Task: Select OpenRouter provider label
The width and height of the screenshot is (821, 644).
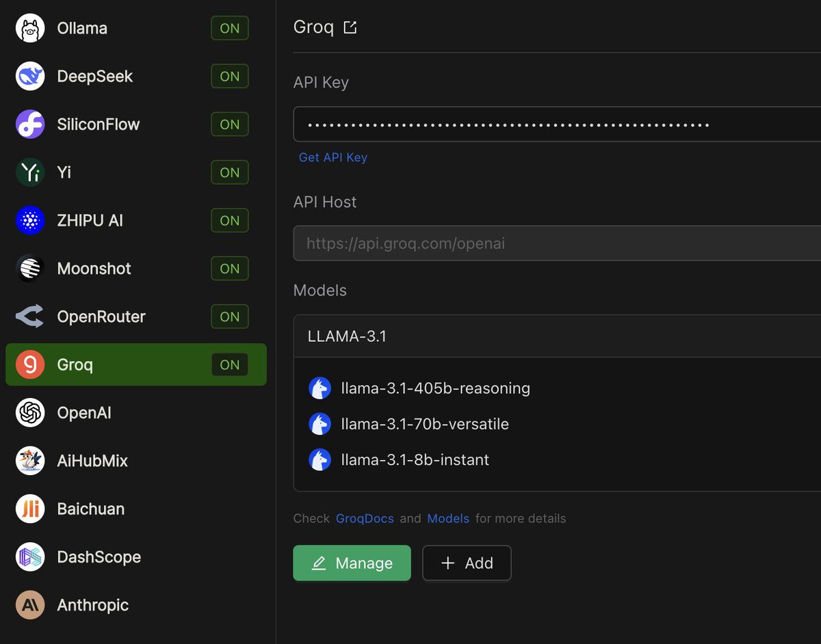Action: pos(101,317)
